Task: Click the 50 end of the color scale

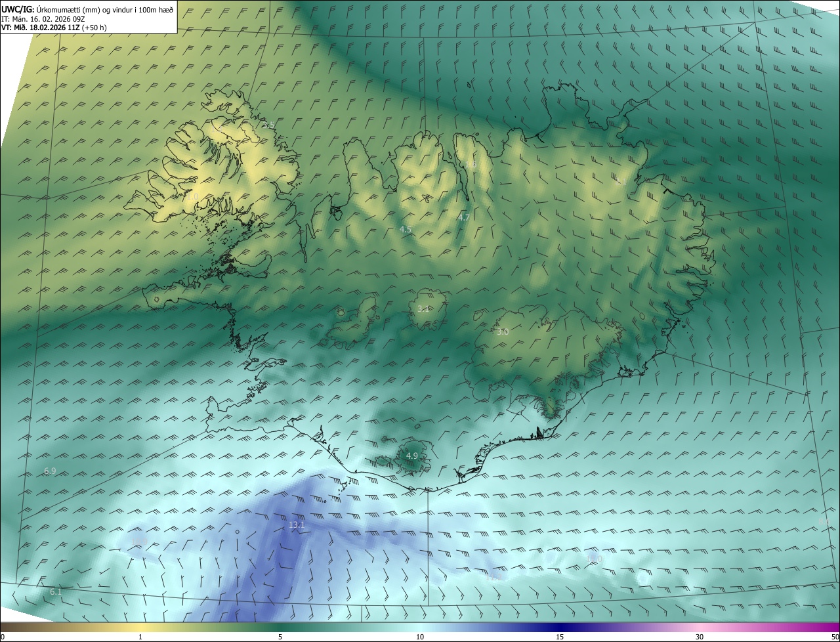Action: tap(835, 637)
